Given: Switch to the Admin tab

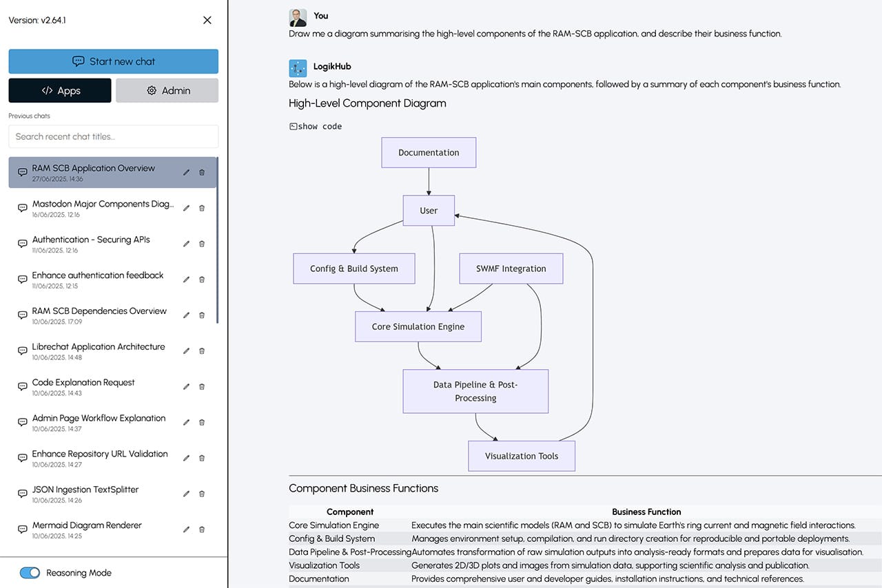Looking at the screenshot, I should click(167, 90).
